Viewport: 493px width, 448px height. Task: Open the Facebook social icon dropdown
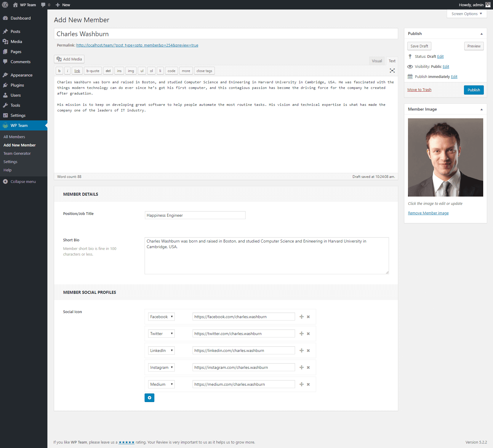click(x=161, y=317)
